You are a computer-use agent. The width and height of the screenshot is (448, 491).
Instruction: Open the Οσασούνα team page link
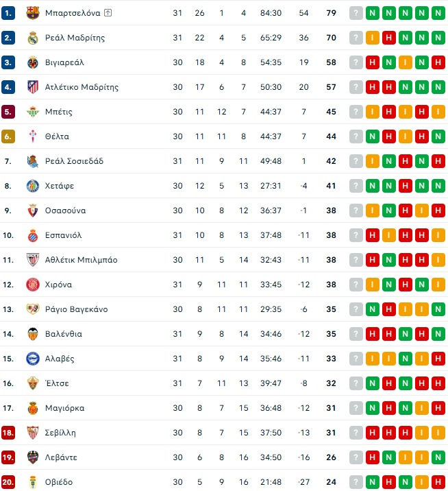pyautogui.click(x=65, y=211)
